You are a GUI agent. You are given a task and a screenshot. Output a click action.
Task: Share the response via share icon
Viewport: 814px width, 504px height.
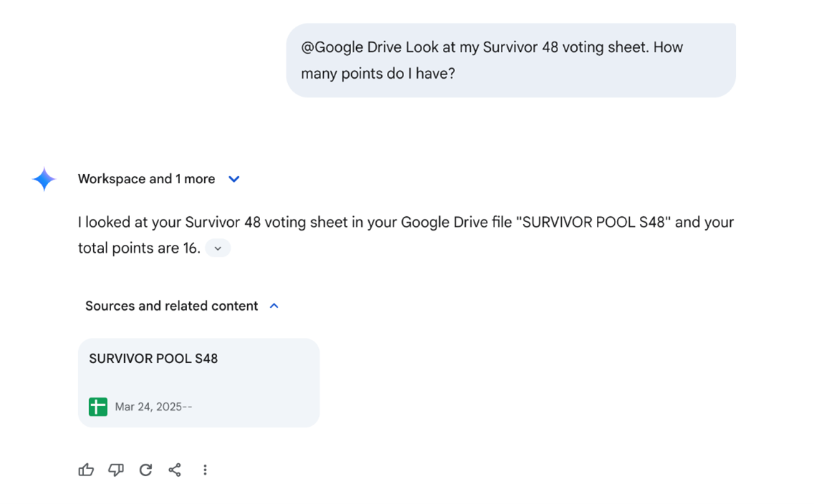tap(175, 470)
